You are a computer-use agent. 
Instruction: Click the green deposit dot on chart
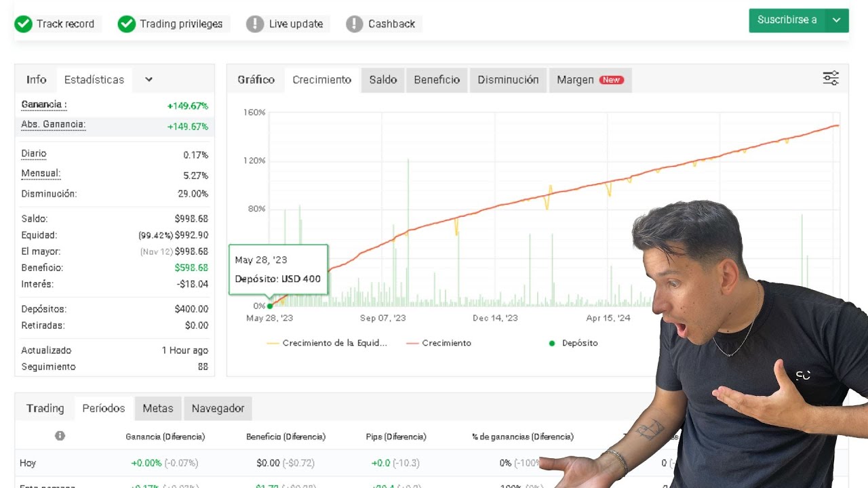270,306
